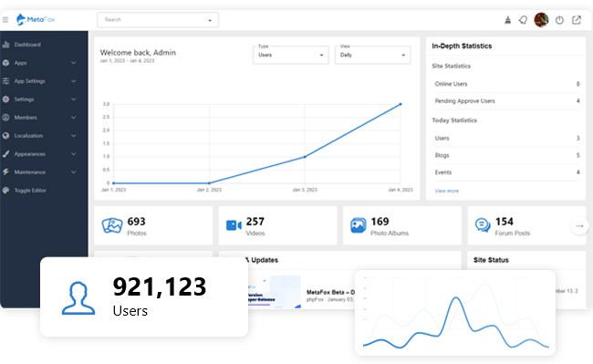
Task: Select Localization label in sidebar
Action: (x=28, y=136)
